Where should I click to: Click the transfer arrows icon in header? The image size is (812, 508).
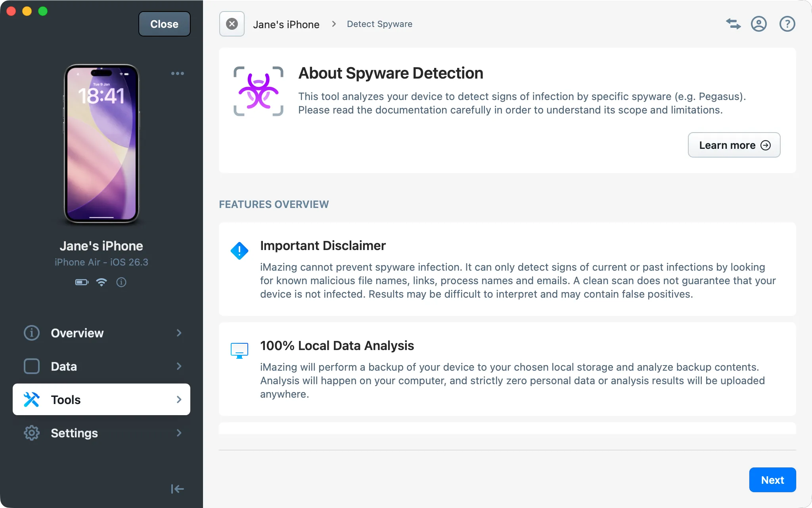[733, 24]
